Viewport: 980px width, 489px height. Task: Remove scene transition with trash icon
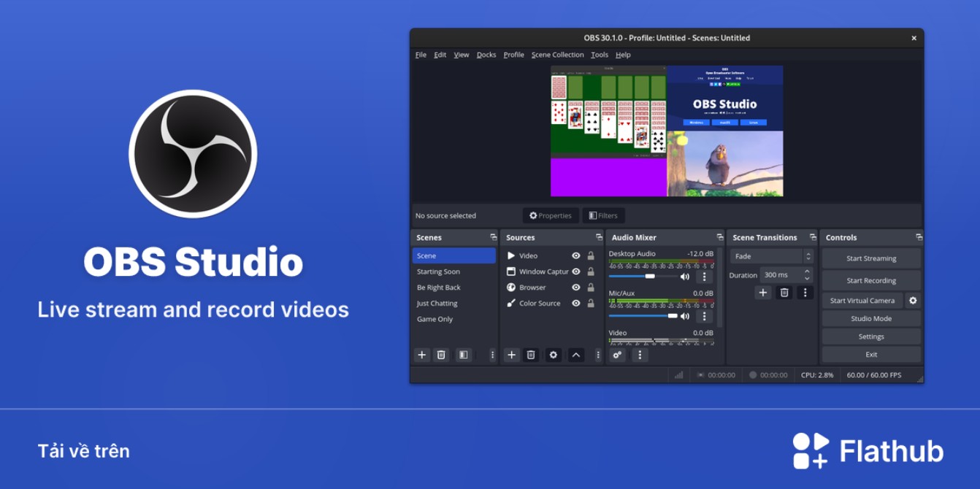(784, 293)
